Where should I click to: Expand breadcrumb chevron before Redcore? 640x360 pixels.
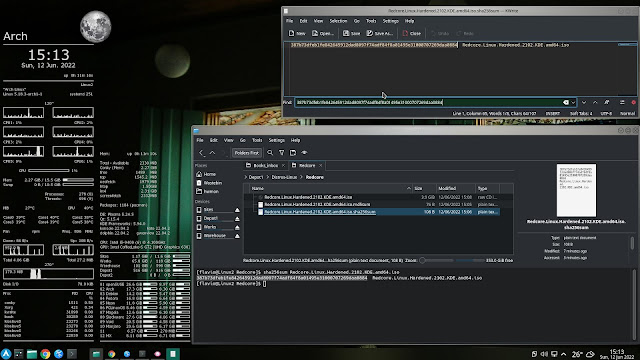coord(302,178)
